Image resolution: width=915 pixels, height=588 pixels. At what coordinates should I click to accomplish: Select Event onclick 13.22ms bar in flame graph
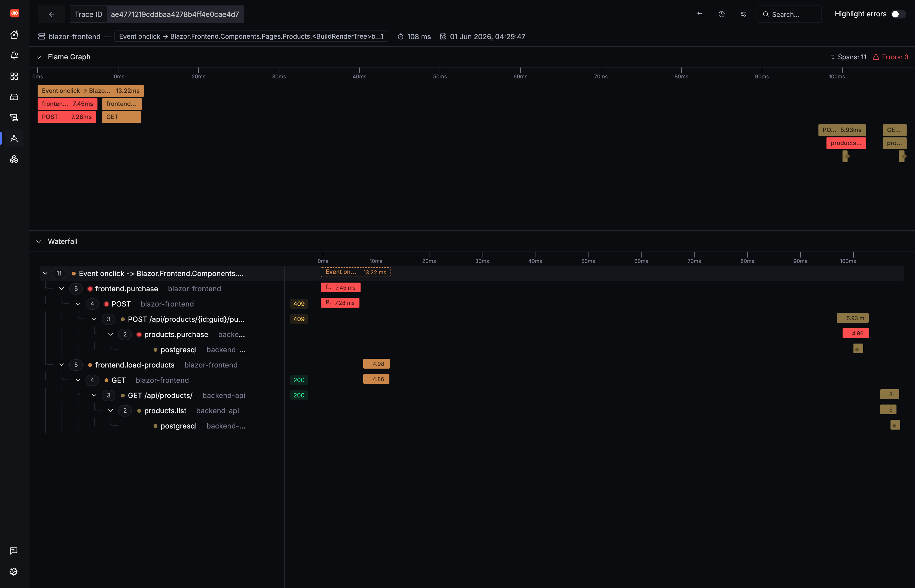click(x=91, y=91)
